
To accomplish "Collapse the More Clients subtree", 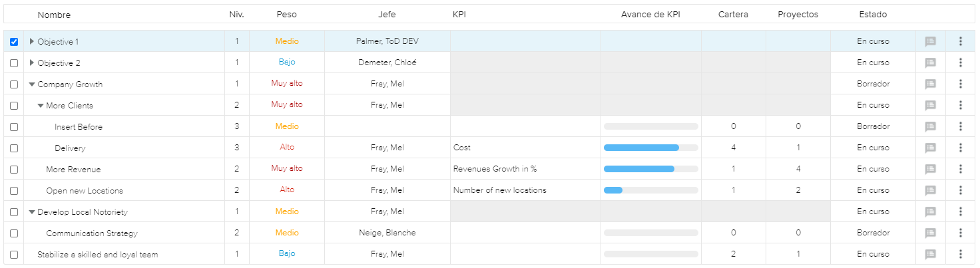I will point(41,106).
